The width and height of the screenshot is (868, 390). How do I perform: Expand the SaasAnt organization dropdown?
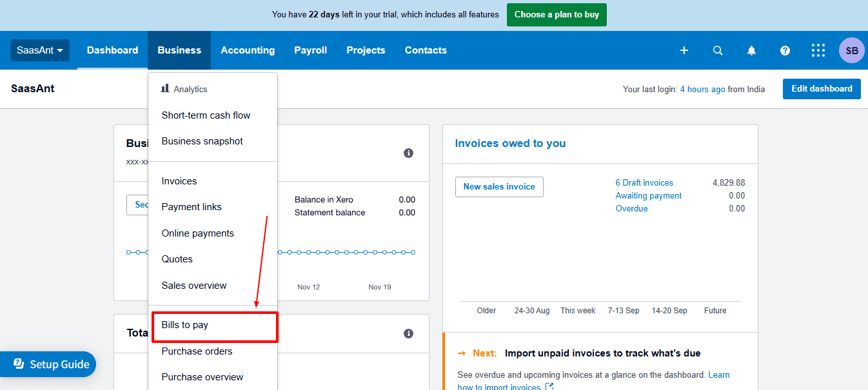coord(40,50)
